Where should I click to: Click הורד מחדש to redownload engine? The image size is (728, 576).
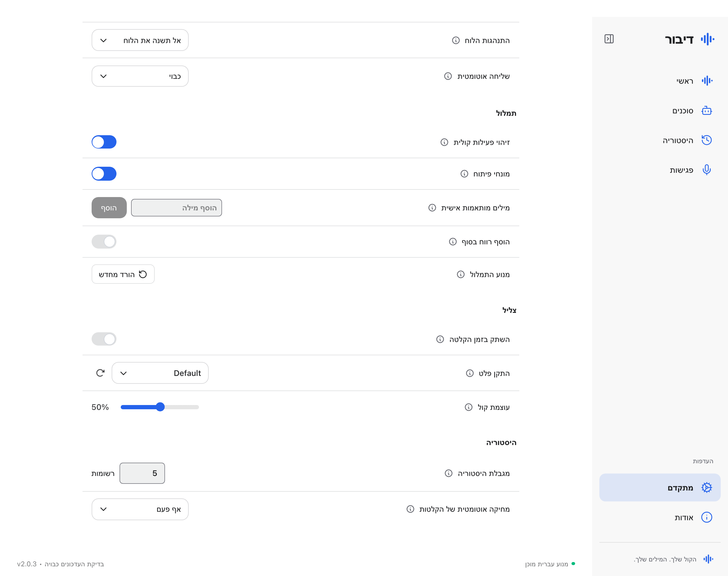123,274
